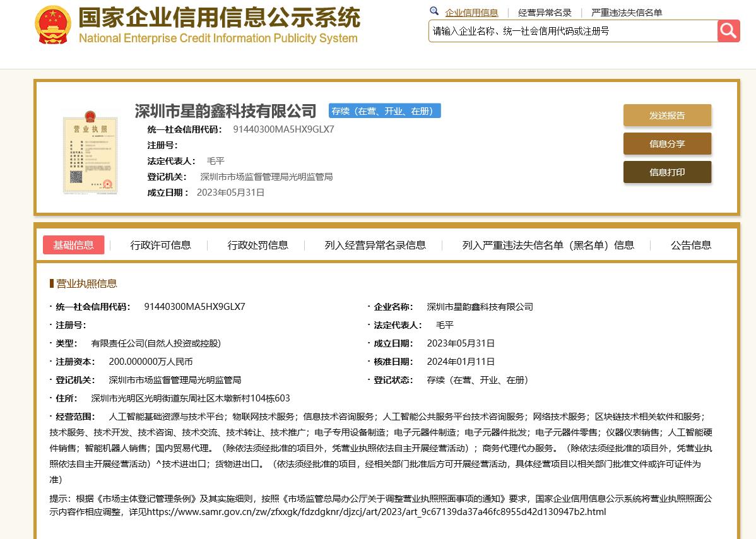Click the 信息分享 button
Viewport: 756px width, 539px height.
pos(667,144)
